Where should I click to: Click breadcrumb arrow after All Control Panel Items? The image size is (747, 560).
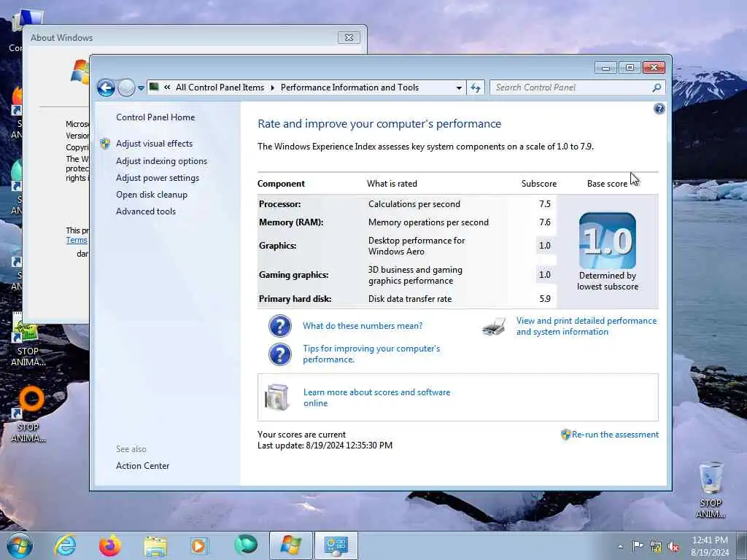click(273, 87)
